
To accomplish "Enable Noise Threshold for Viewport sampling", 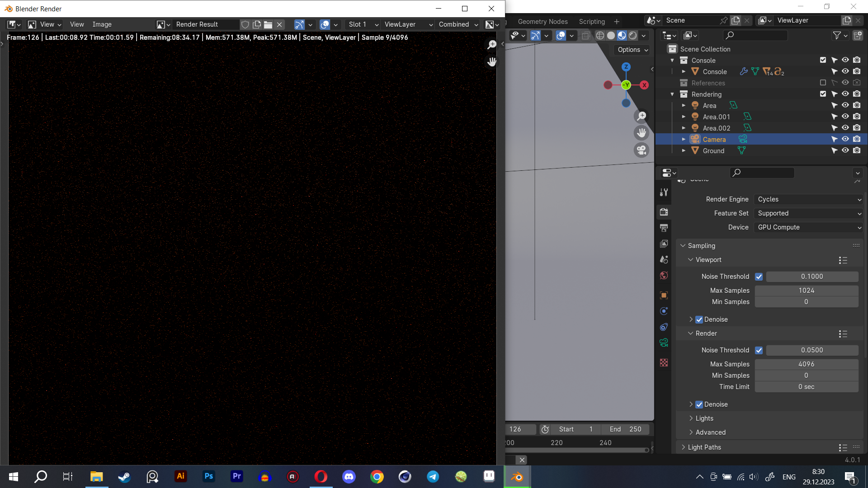I will pos(759,277).
